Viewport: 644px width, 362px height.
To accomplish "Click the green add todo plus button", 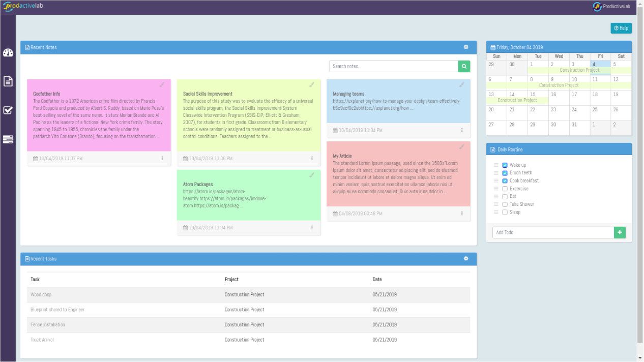I will point(620,232).
